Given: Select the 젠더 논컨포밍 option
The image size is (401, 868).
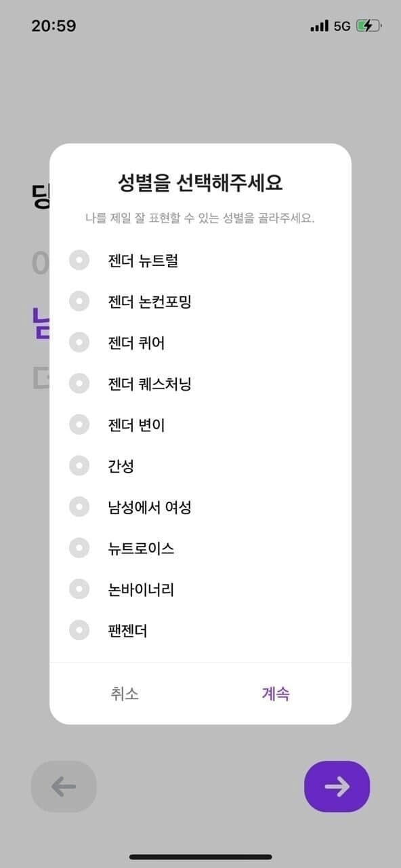Looking at the screenshot, I should (79, 300).
